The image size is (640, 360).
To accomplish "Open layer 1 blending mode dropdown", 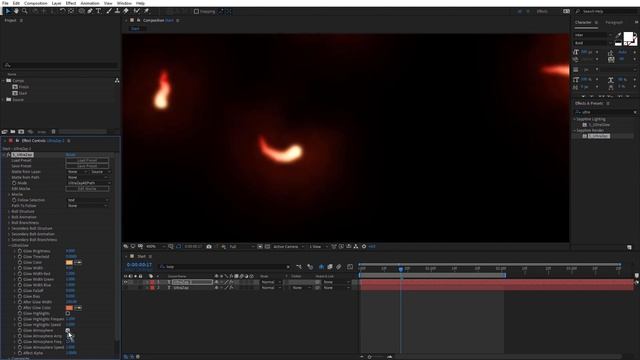I will pos(270,282).
